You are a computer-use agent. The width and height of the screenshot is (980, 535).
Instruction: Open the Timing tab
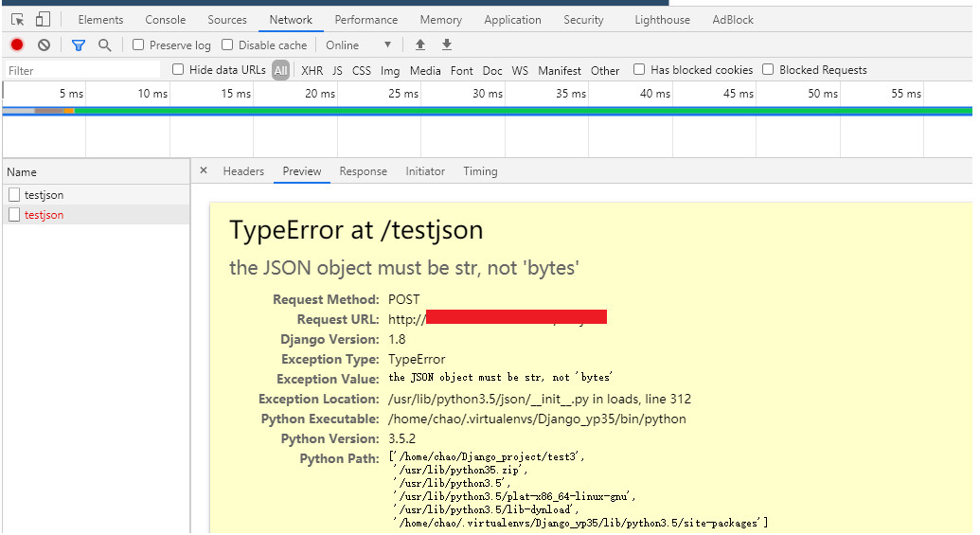480,171
